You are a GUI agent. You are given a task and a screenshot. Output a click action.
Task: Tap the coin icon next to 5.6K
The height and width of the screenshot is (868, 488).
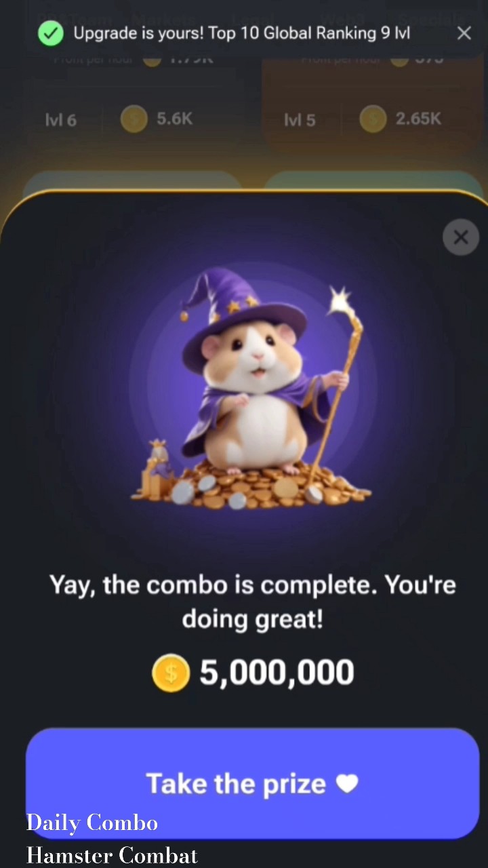134,119
